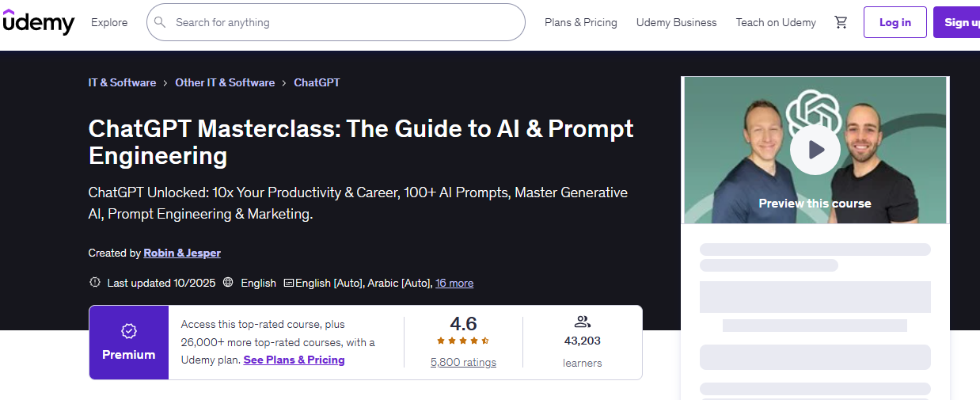Click the star rating icons
This screenshot has width=980, height=400.
click(x=463, y=341)
